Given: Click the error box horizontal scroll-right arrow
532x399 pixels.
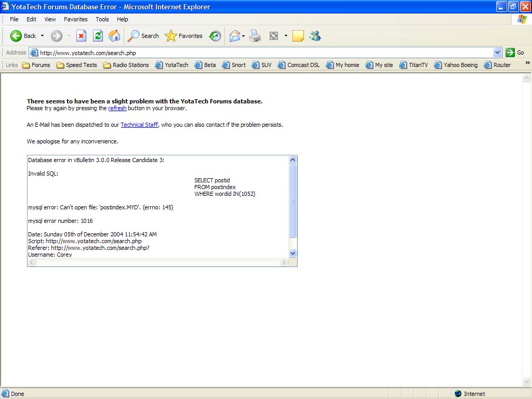Looking at the screenshot, I should coord(284,262).
